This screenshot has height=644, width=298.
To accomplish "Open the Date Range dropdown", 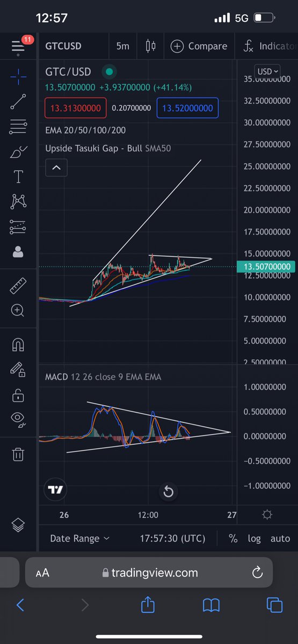I will 79,538.
